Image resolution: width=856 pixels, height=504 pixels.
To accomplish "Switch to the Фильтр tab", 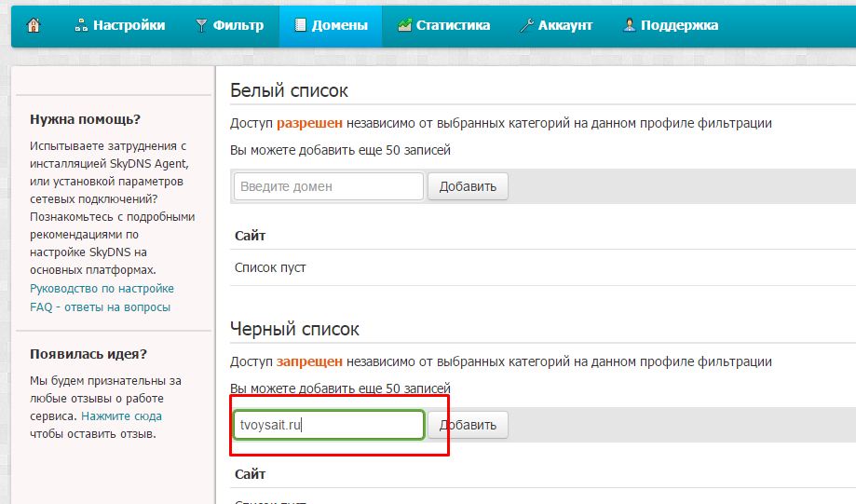I will [x=238, y=25].
